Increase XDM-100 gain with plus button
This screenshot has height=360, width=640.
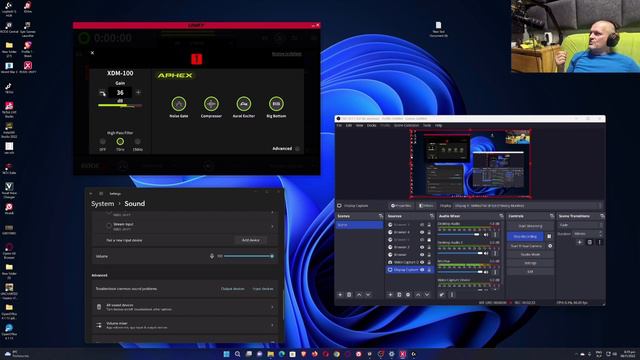[x=138, y=93]
